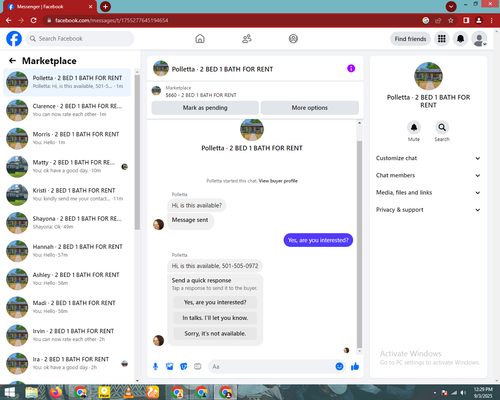Open Ira conversation in chat list
The height and width of the screenshot is (400, 500).
67,363
